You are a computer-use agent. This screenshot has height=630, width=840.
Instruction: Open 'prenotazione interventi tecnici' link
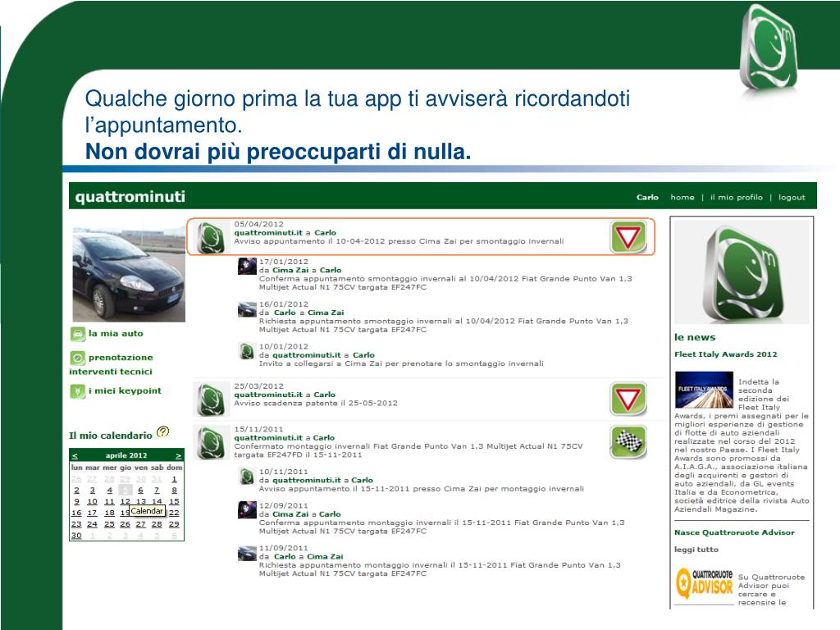tap(111, 364)
